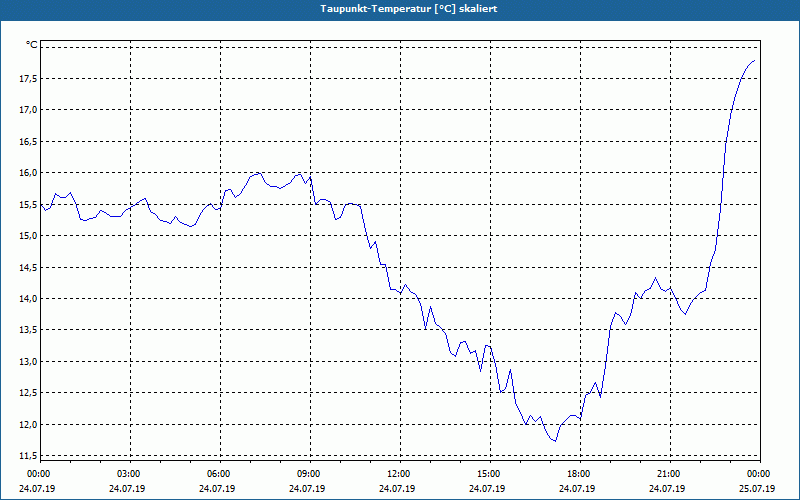Click the 25.07.19 date label
This screenshot has width=800, height=500.
pyautogui.click(x=758, y=488)
